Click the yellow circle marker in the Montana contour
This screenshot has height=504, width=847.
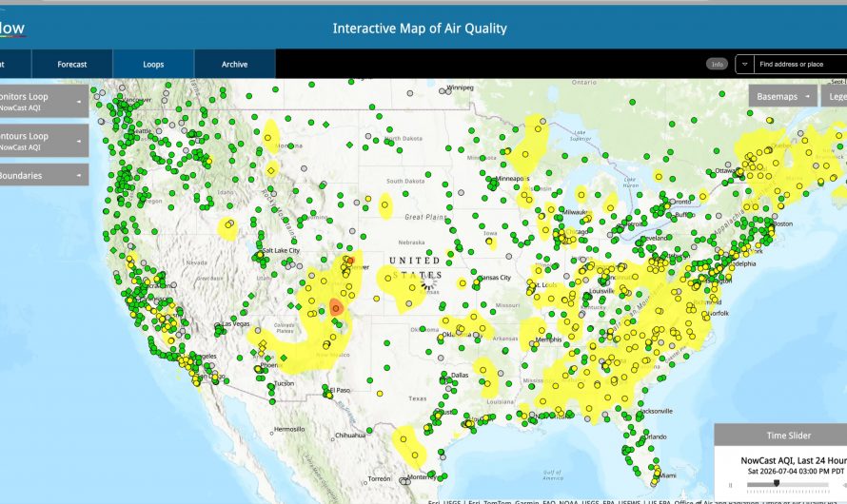(x=268, y=136)
